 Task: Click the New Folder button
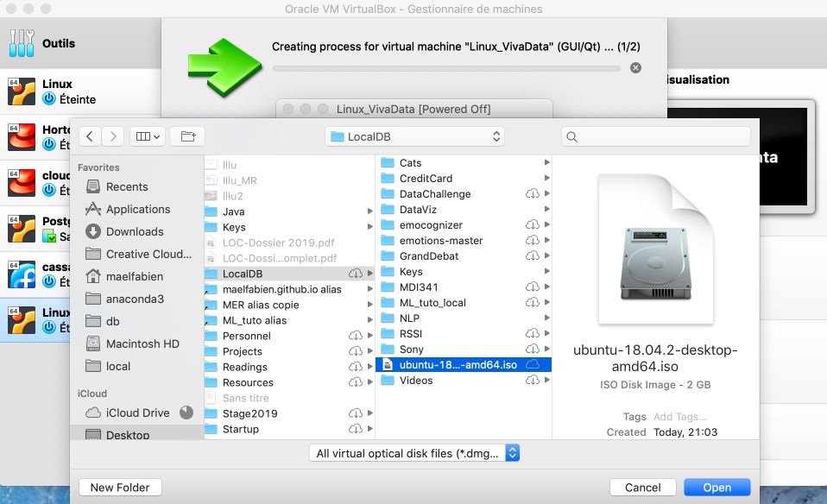point(120,488)
